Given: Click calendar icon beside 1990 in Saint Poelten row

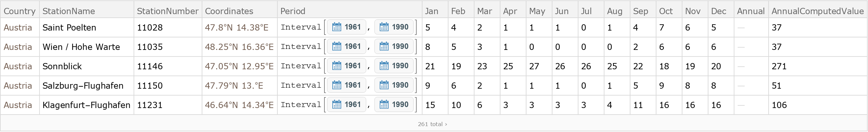Looking at the screenshot, I should pyautogui.click(x=384, y=27).
